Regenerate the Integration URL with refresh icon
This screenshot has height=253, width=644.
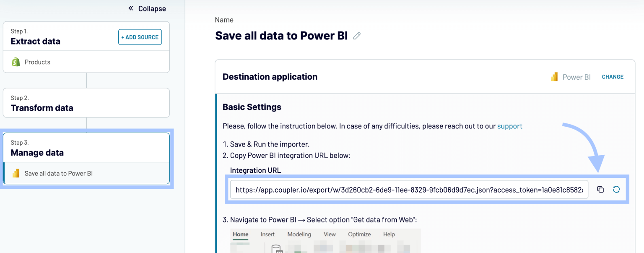click(616, 189)
